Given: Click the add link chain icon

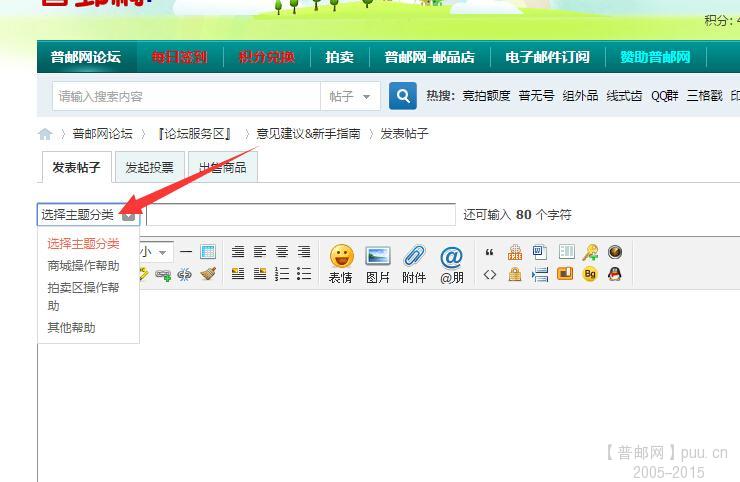Looking at the screenshot, I should (163, 274).
